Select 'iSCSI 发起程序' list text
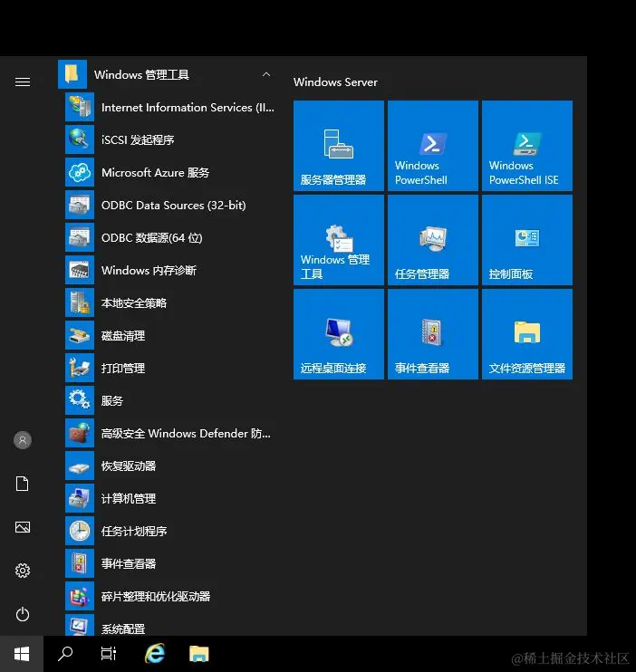 138,139
